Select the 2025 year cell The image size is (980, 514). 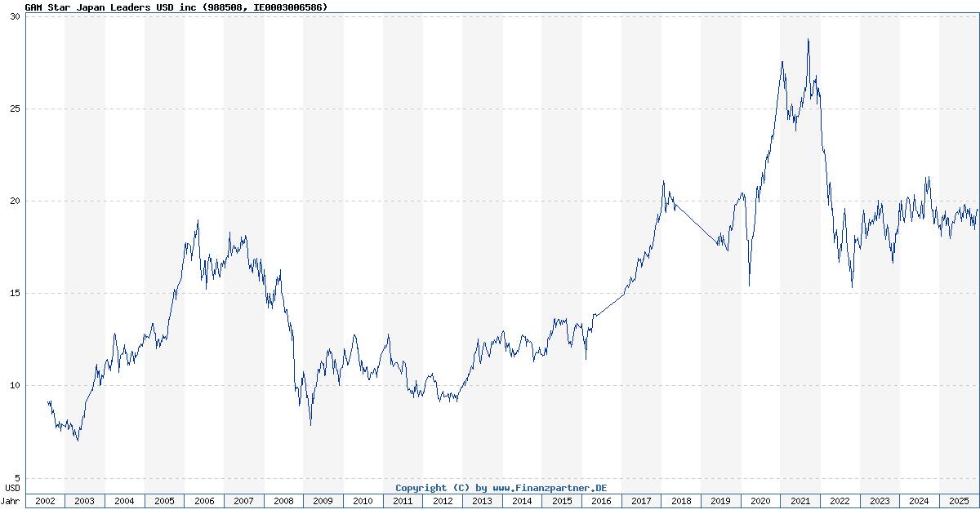(959, 501)
